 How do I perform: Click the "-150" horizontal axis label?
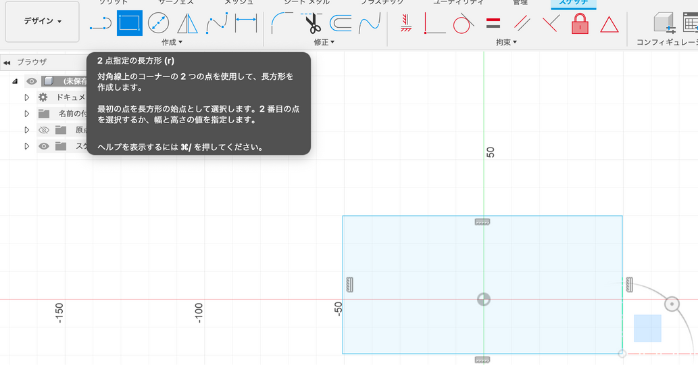(x=59, y=313)
